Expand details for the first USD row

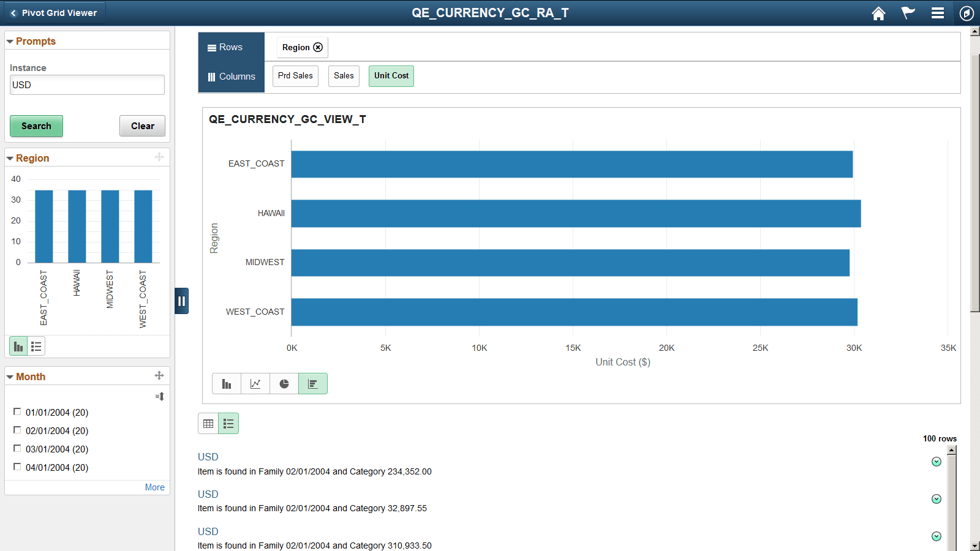click(x=936, y=462)
